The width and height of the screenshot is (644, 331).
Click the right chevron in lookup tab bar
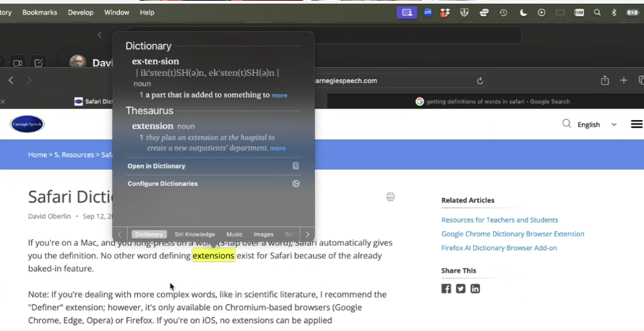coord(307,234)
